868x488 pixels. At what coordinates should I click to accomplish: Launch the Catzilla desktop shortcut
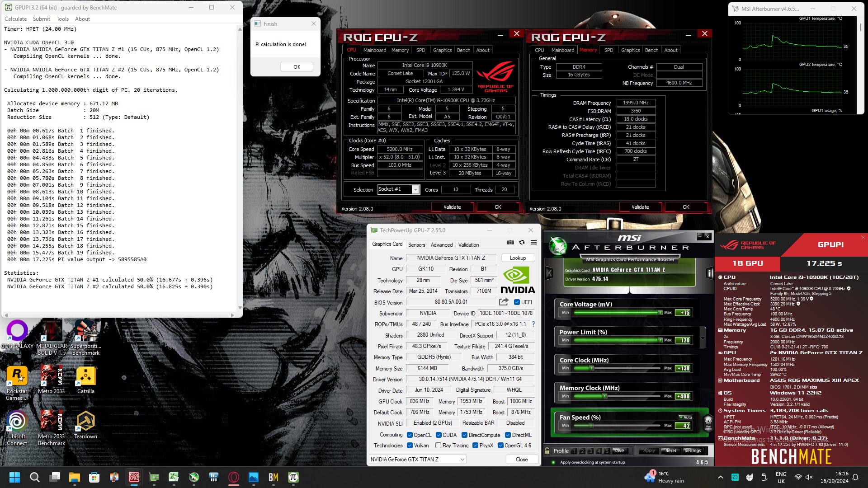coord(86,380)
